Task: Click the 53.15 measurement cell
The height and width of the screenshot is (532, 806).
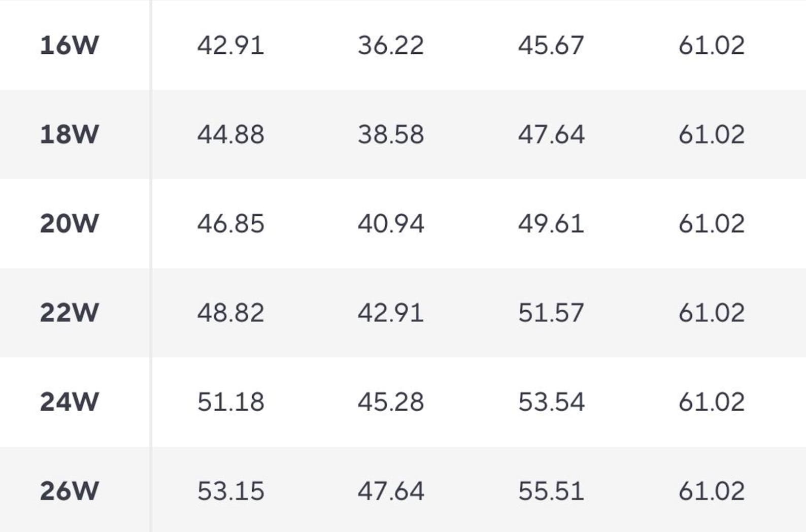Action: [231, 491]
